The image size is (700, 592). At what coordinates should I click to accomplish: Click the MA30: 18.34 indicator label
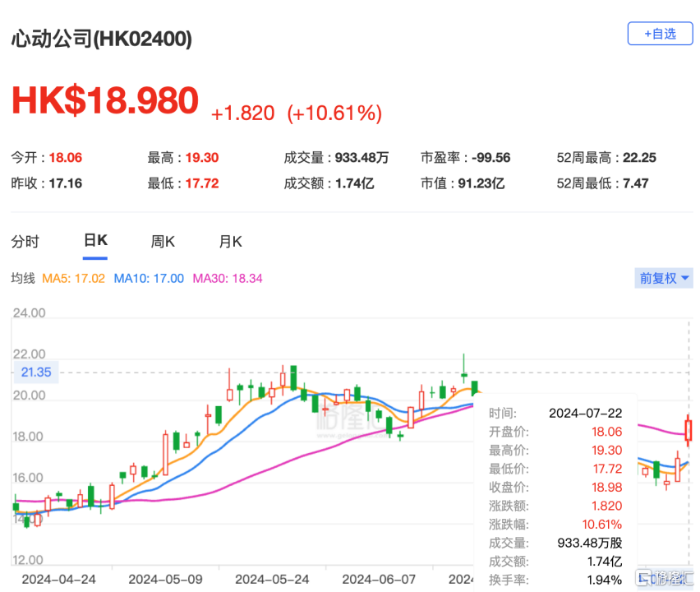click(x=228, y=279)
